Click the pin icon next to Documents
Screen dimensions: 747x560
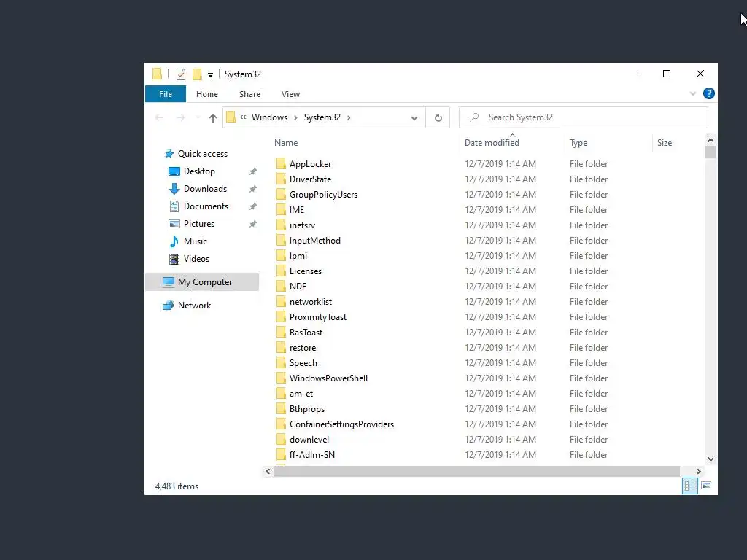pyautogui.click(x=253, y=206)
